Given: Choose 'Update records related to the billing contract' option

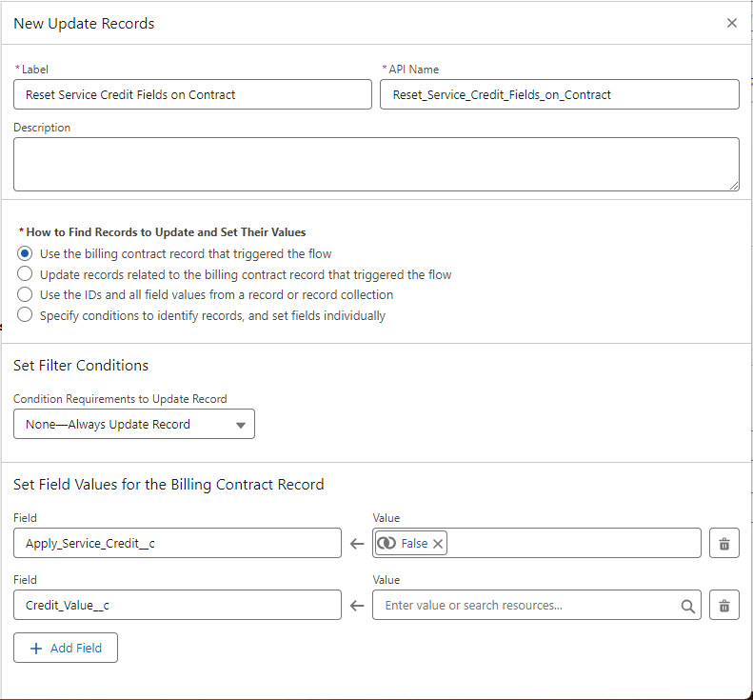Looking at the screenshot, I should pos(25,274).
